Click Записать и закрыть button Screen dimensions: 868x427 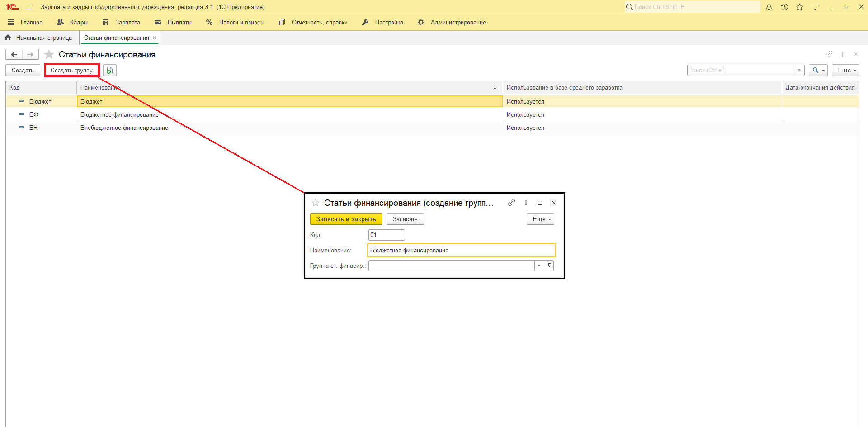click(346, 219)
